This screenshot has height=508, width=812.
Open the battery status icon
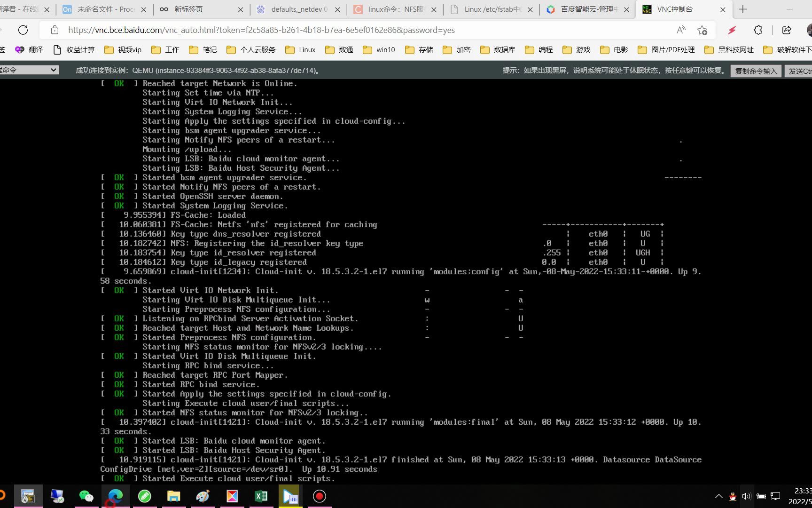761,496
